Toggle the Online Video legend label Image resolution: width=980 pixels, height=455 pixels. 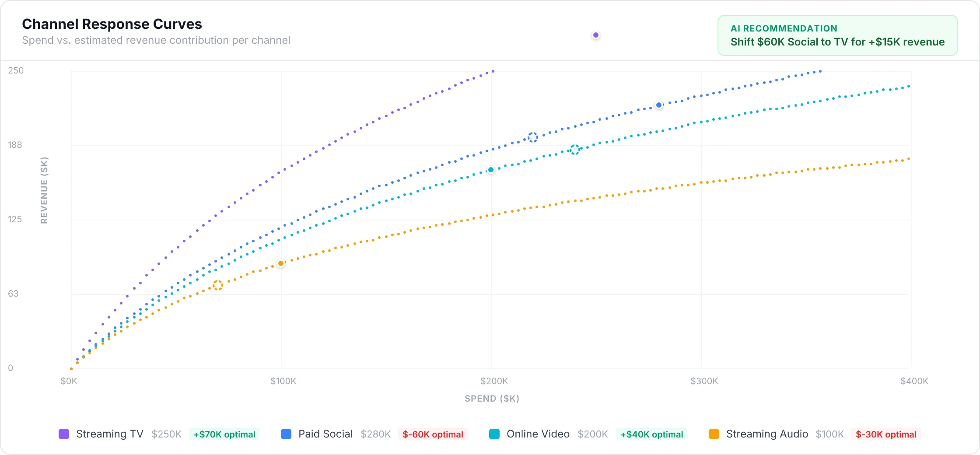(538, 434)
